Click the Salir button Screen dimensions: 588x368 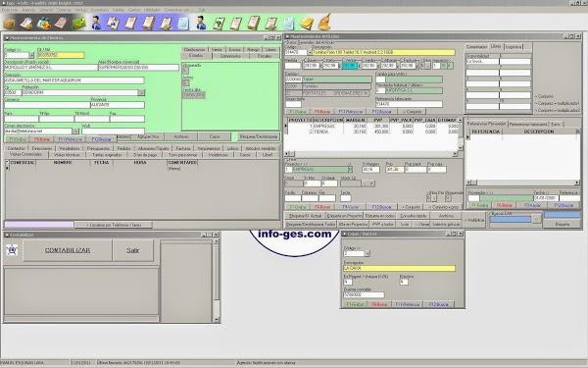(x=132, y=250)
